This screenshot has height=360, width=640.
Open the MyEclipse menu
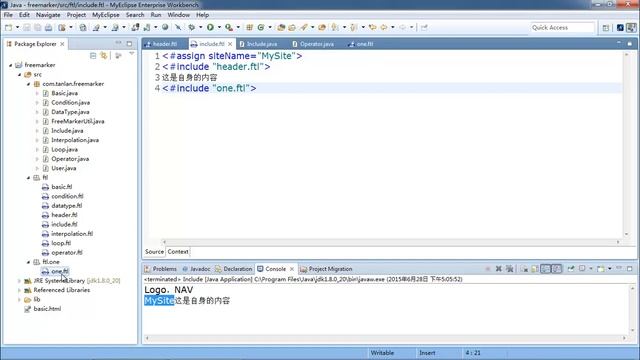pyautogui.click(x=106, y=15)
